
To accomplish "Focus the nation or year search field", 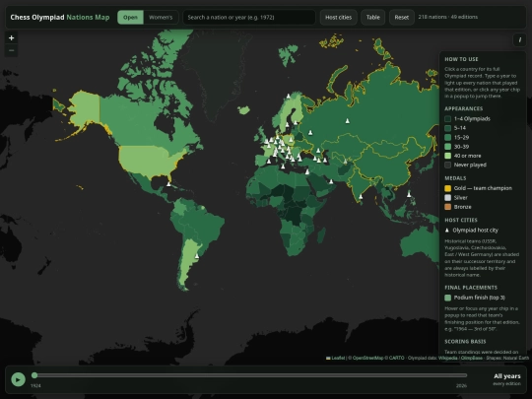I will tap(249, 18).
